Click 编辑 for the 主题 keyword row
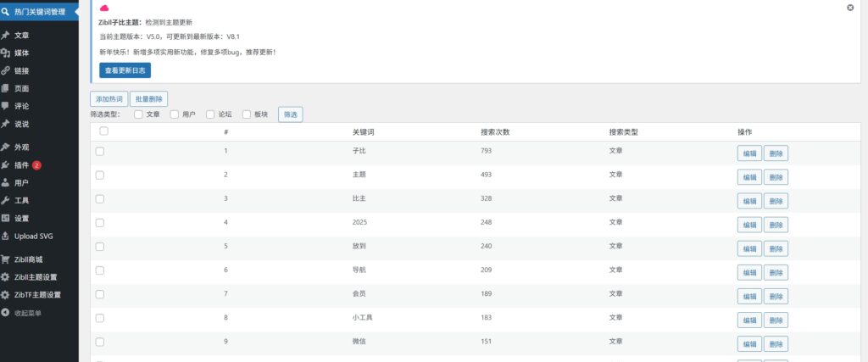868x362 pixels. (749, 177)
